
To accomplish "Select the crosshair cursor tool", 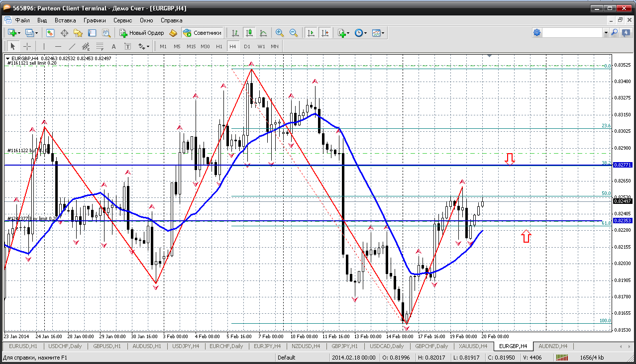I will coord(27,46).
